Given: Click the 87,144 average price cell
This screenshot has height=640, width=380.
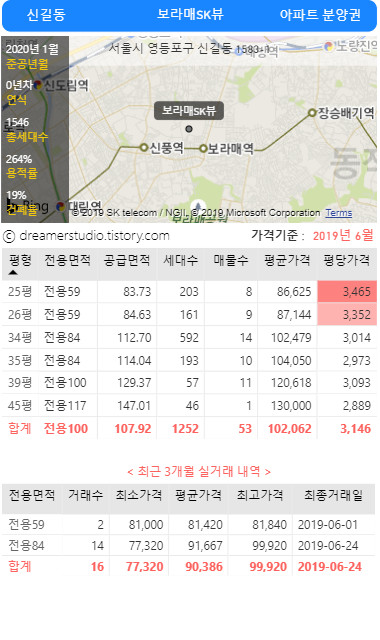Looking at the screenshot, I should pyautogui.click(x=294, y=315).
